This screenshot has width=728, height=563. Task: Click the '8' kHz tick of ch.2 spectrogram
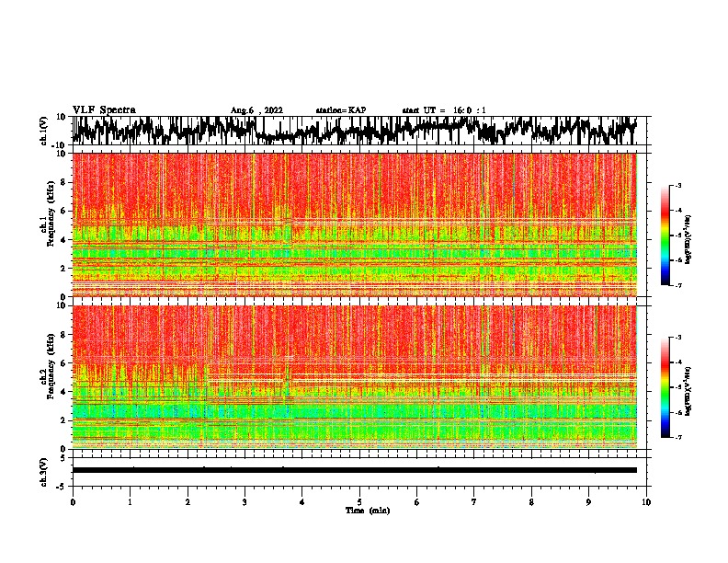pos(63,335)
